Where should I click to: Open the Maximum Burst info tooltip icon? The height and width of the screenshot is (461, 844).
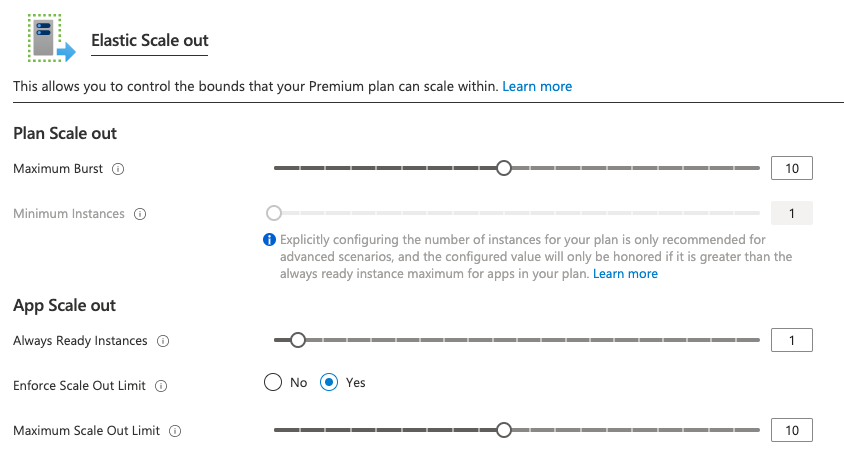click(118, 169)
